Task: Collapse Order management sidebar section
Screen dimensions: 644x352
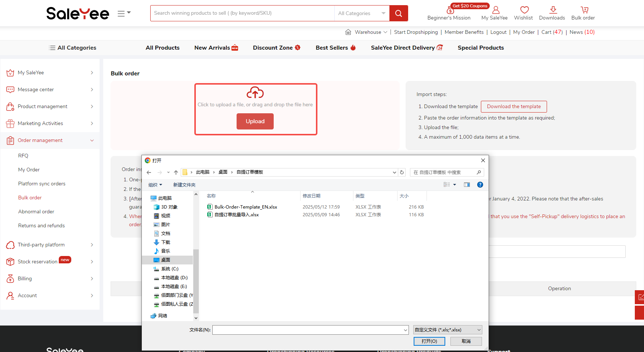Action: pyautogui.click(x=50, y=140)
